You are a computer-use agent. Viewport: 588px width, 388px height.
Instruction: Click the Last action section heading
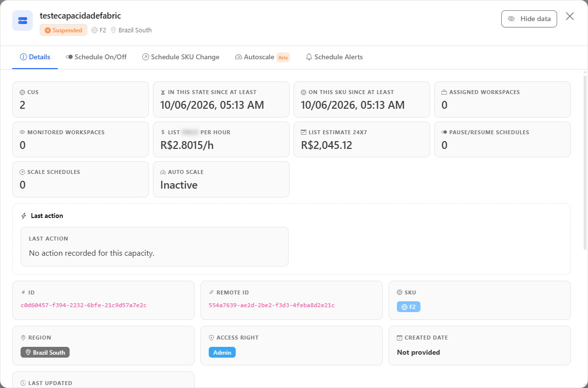click(47, 216)
